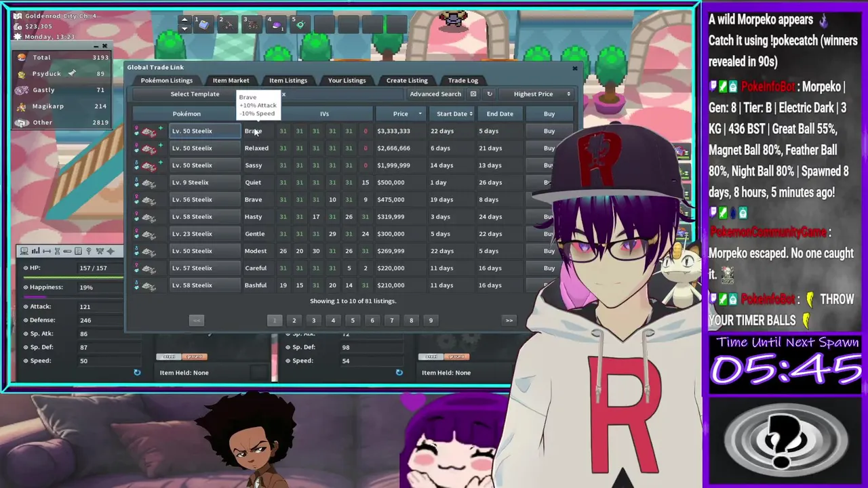This screenshot has height=488, width=868.
Task: Click the $3,333,333 Steelix sprite icon
Action: coord(149,131)
